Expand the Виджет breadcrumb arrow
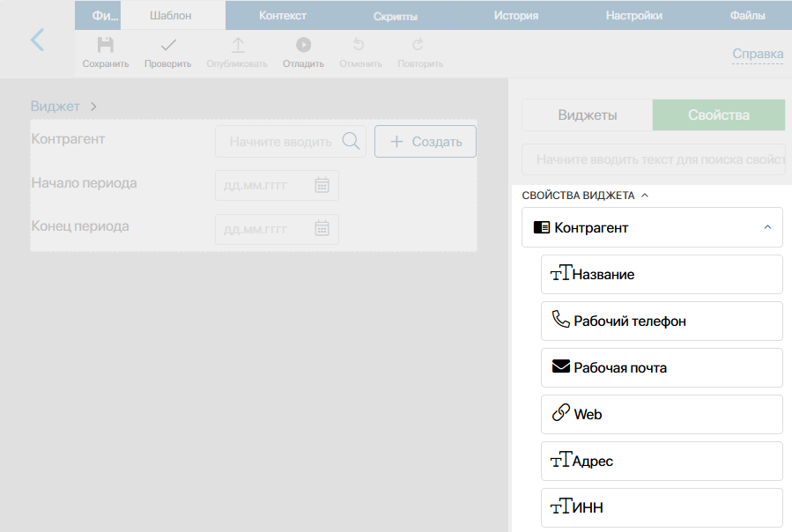This screenshot has width=792, height=532. tap(93, 107)
